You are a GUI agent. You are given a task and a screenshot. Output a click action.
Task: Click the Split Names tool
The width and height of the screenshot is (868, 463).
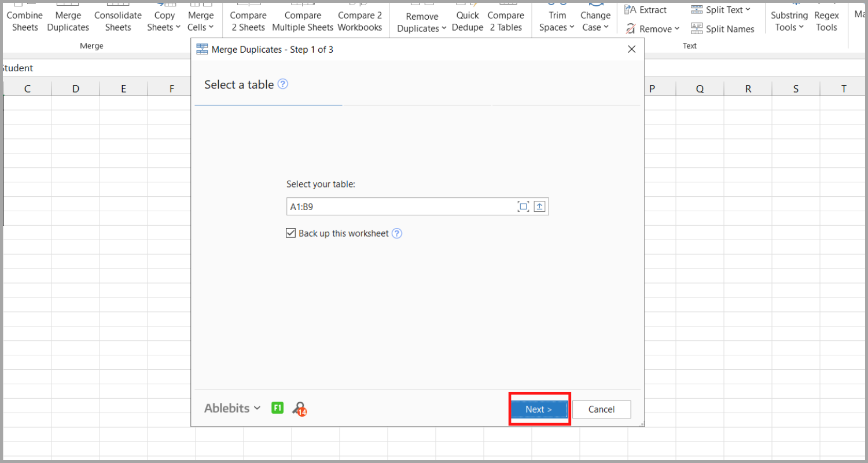tap(723, 29)
